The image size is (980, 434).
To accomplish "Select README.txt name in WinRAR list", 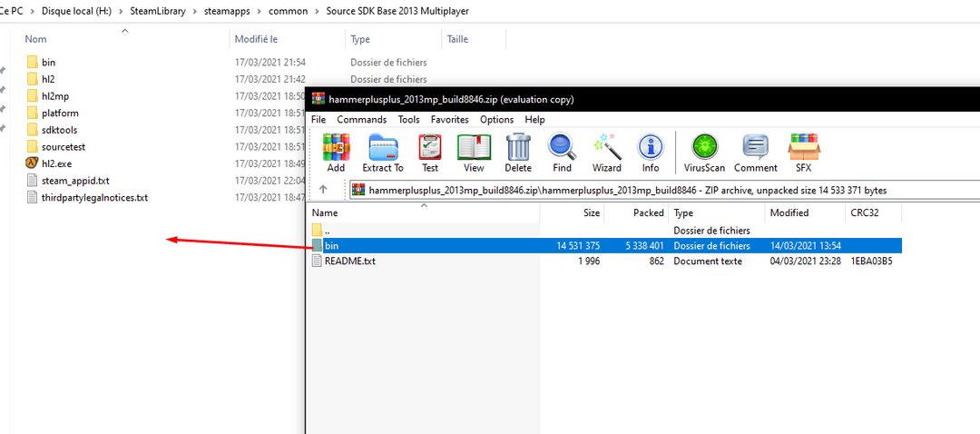I will (350, 261).
